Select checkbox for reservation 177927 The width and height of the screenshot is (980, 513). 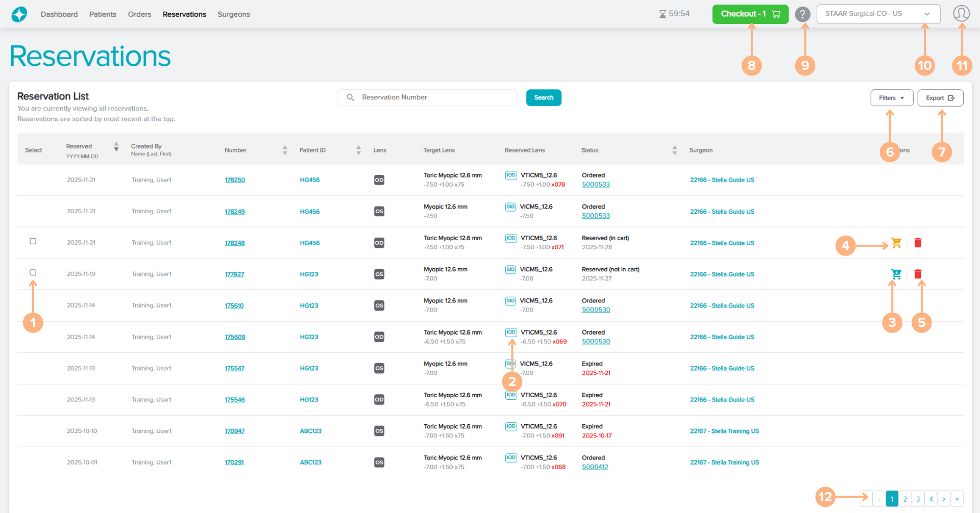[x=33, y=273]
